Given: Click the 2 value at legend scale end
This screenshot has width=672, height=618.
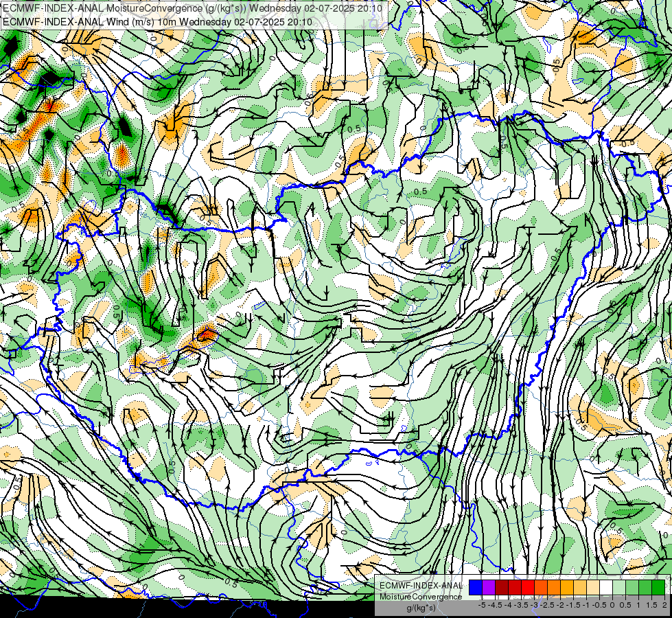Looking at the screenshot, I should click(x=664, y=605).
